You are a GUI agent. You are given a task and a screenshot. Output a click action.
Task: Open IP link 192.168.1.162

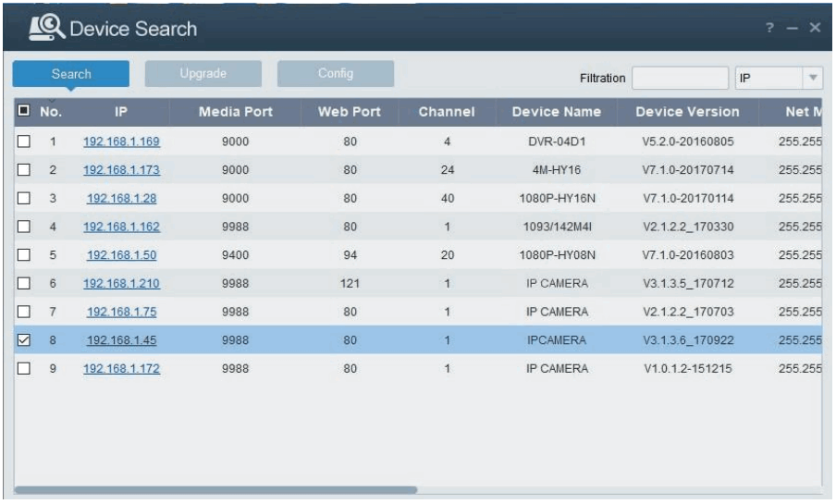121,227
